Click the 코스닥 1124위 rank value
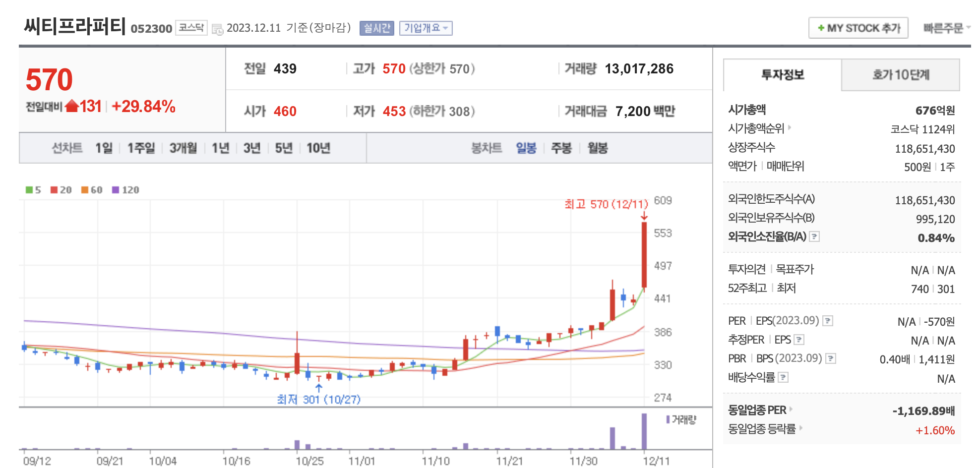Viewport: 980px width, 468px height. (x=922, y=129)
